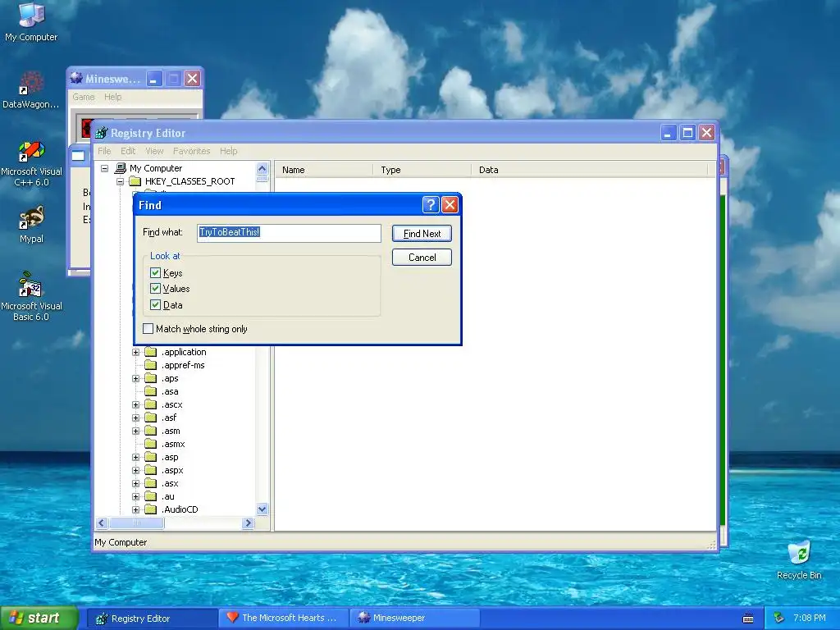Open the Favorites menu
The width and height of the screenshot is (840, 630).
(191, 151)
